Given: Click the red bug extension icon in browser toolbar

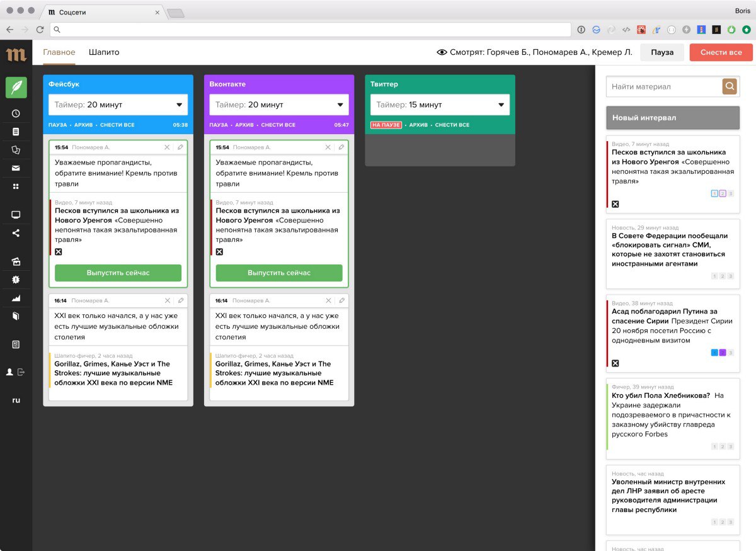Looking at the screenshot, I should (641, 30).
